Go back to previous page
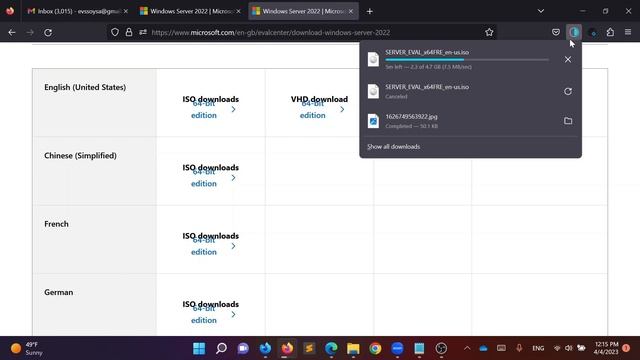Viewport: 640px width, 360px height. pos(12,32)
